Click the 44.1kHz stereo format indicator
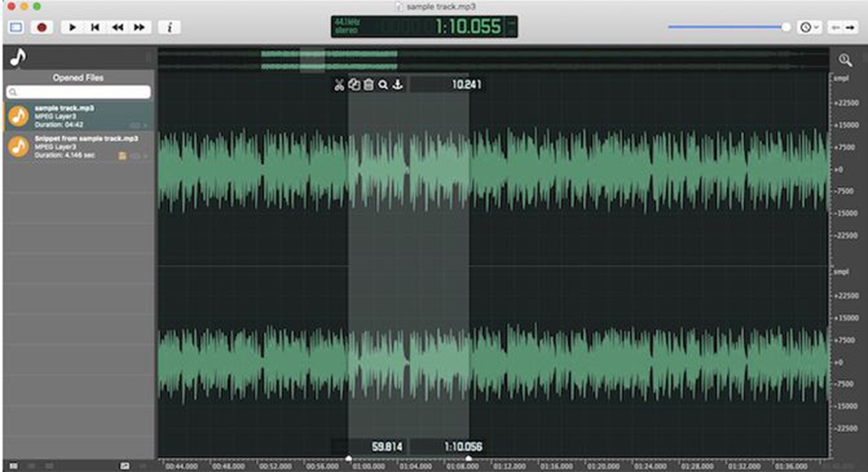 347,26
